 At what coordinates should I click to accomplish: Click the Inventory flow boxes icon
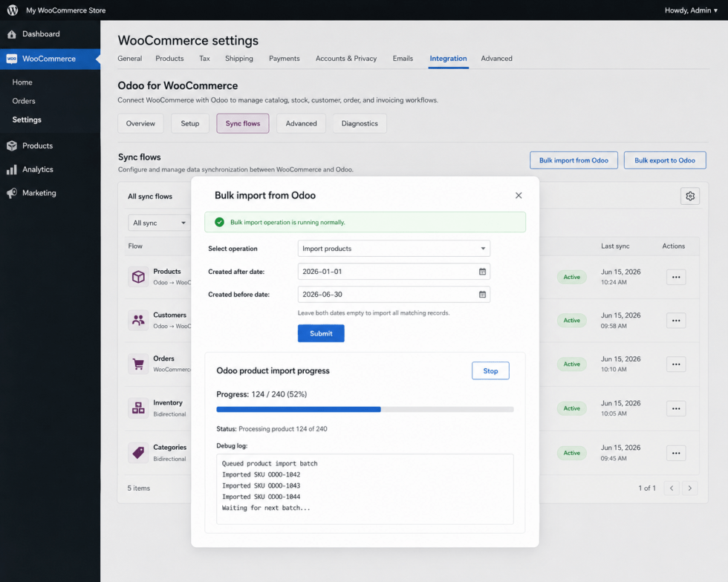click(138, 408)
